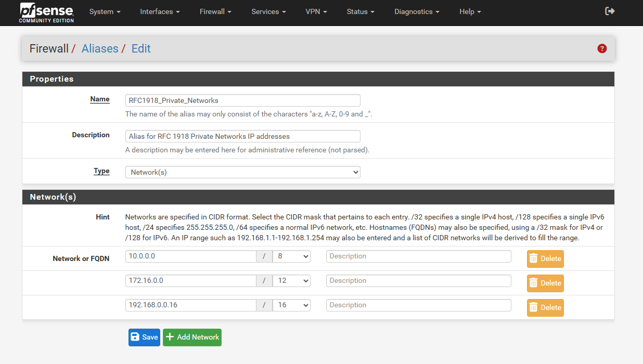Viewport: 643px width, 364px height.
Task: Click the Edit breadcrumb link
Action: (141, 48)
